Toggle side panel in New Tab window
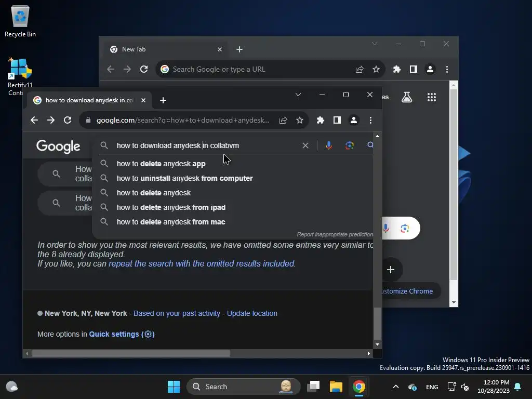 click(x=413, y=69)
